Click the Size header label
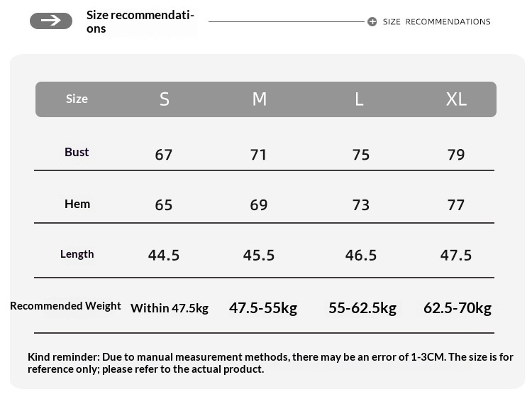532x404 pixels. tap(77, 99)
